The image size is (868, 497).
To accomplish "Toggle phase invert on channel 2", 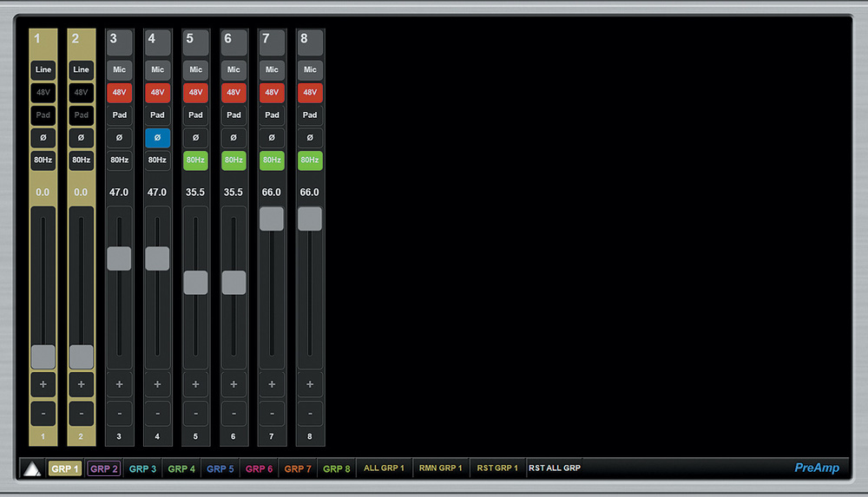I will (x=81, y=137).
